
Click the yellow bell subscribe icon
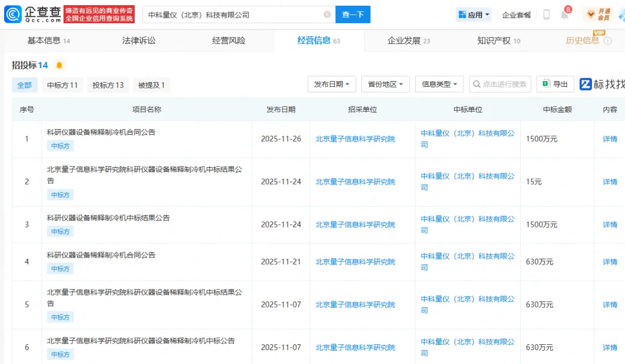pyautogui.click(x=59, y=65)
